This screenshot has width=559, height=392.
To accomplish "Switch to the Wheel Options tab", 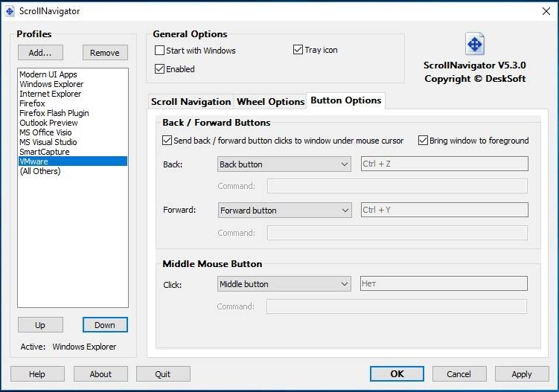I will (x=270, y=102).
